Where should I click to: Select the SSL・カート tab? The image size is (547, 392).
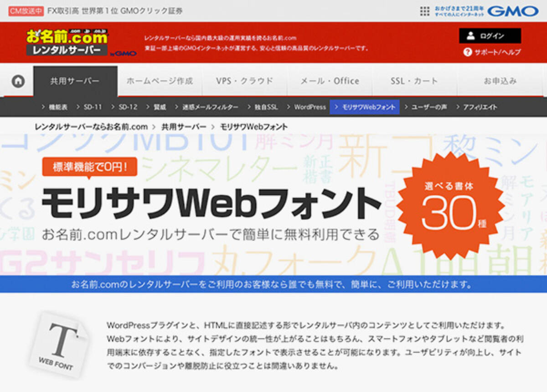coord(414,81)
